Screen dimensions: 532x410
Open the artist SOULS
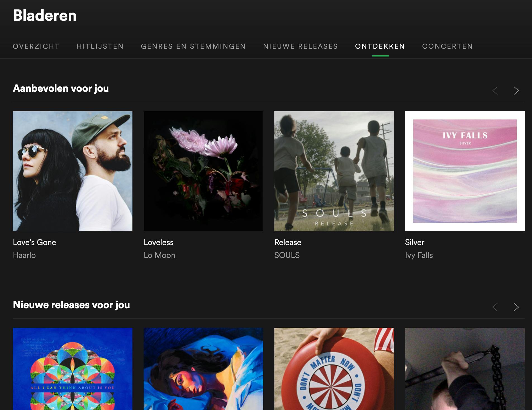[x=287, y=255]
